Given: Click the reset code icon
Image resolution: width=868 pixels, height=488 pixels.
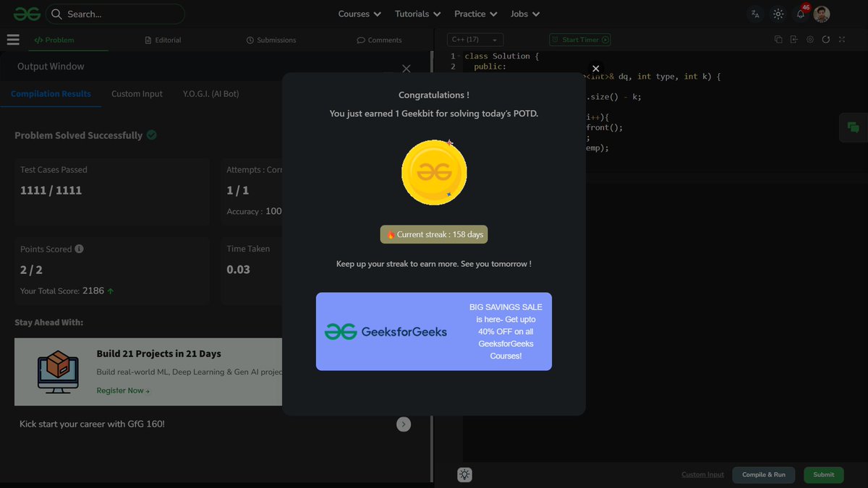Looking at the screenshot, I should coord(826,40).
